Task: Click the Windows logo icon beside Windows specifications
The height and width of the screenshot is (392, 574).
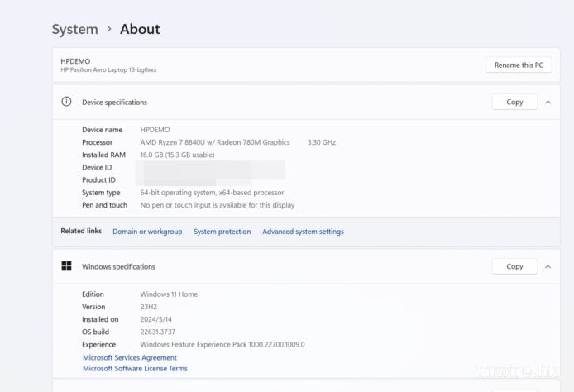Action: pyautogui.click(x=66, y=266)
